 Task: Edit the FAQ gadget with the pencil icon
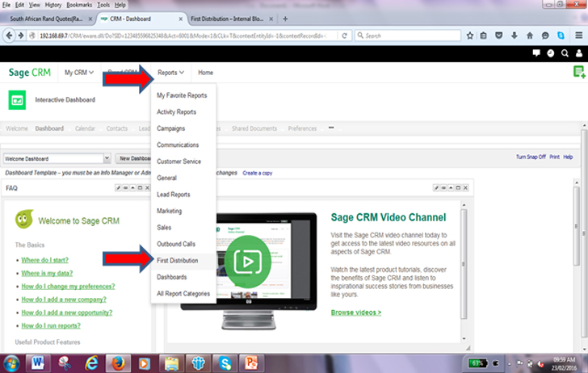(x=118, y=188)
